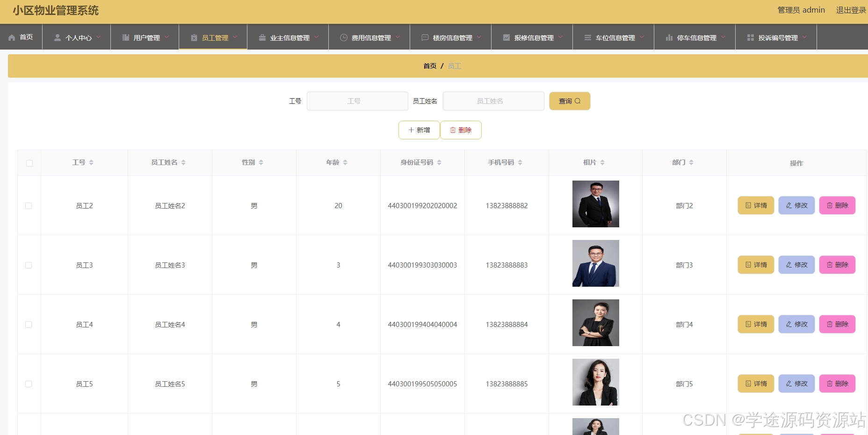Viewport: 868px width, 435px height.
Task: View details of 员工4 with 详情
Action: pos(756,324)
